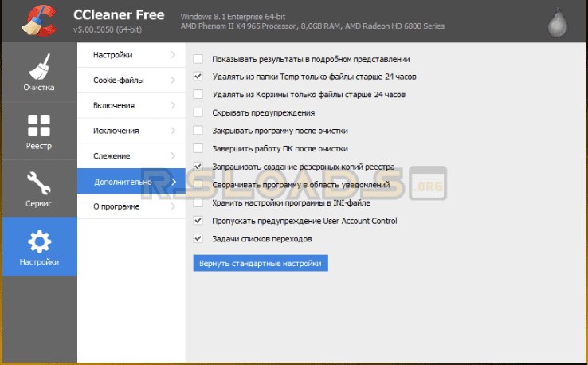The image size is (588, 365).
Task: Open the Реестр grid section
Action: (39, 131)
